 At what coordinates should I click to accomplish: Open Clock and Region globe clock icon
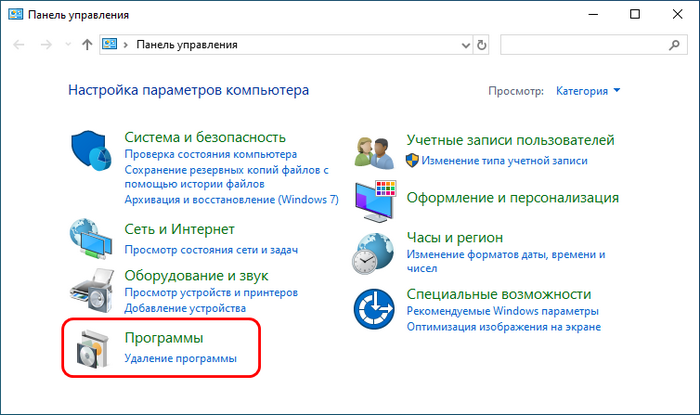[x=373, y=253]
